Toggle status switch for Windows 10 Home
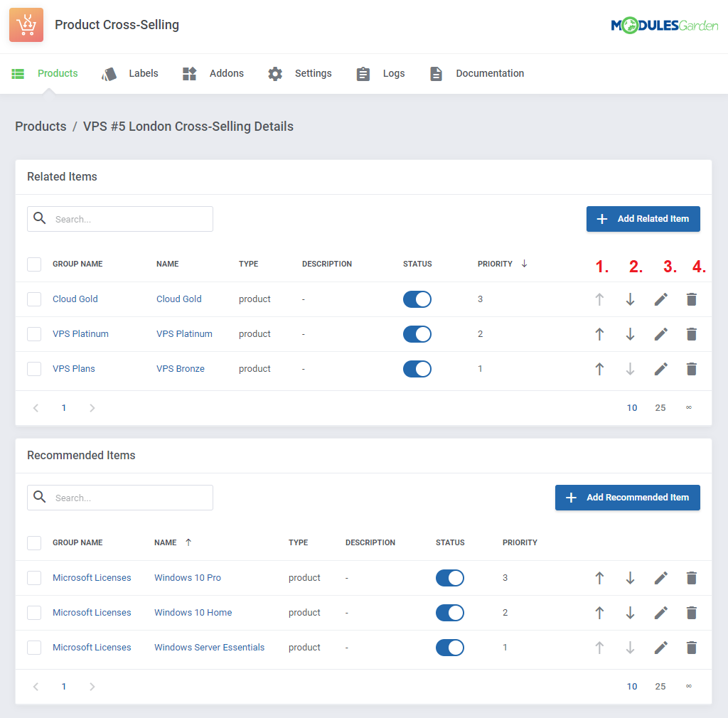This screenshot has width=728, height=718. pos(449,613)
